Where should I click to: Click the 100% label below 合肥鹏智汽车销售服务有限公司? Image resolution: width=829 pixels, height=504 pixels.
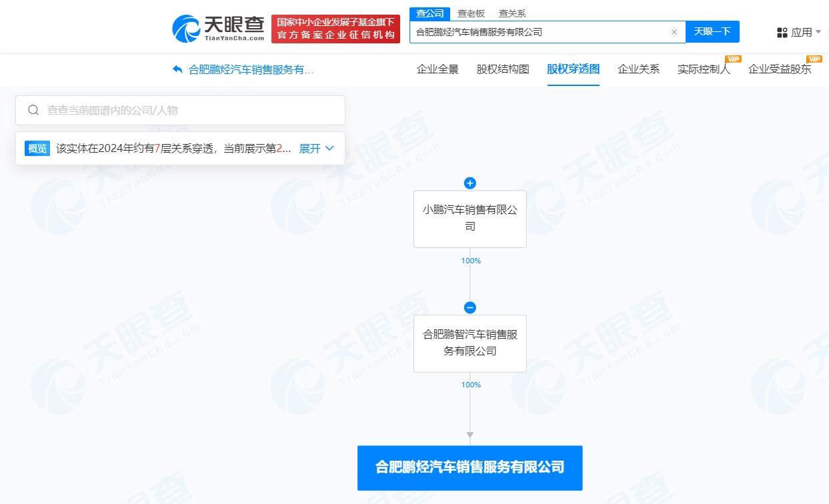(x=471, y=385)
